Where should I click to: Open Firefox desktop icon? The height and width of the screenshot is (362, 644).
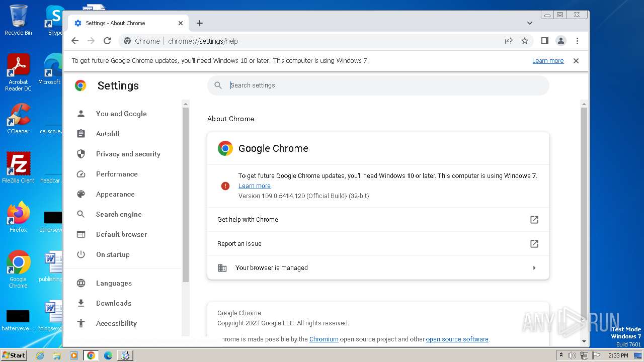tap(18, 217)
